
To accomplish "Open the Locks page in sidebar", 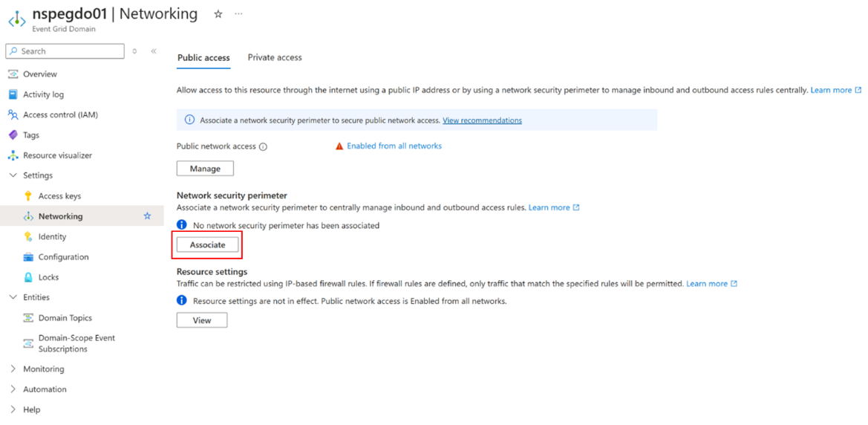I will [x=48, y=277].
